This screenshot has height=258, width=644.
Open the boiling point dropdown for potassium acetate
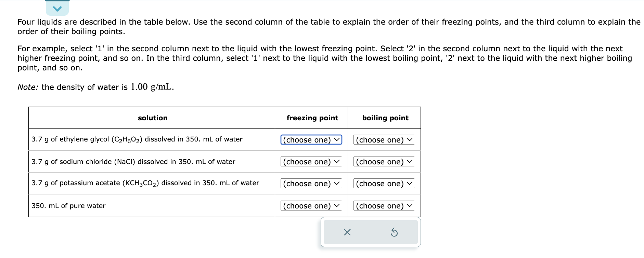(x=384, y=184)
